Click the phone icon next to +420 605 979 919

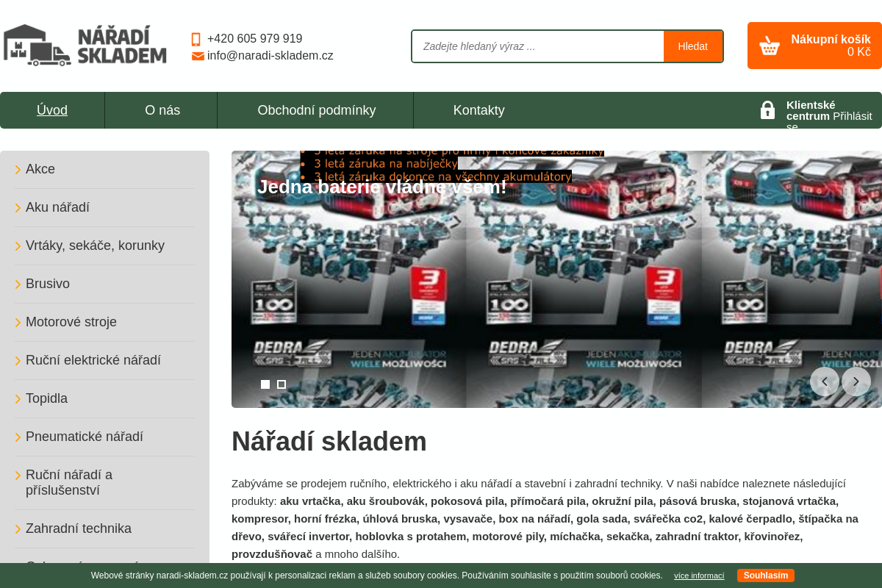tap(196, 38)
